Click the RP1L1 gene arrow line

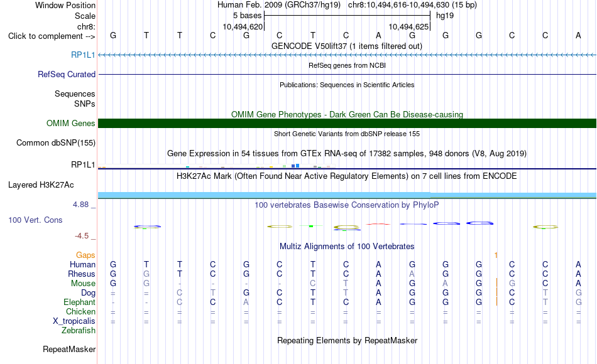point(347,55)
